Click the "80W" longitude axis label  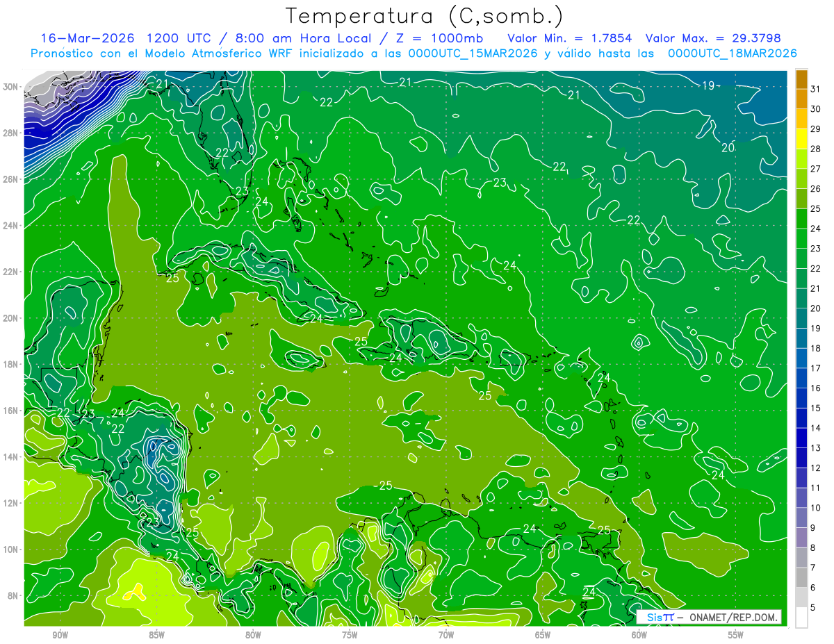click(x=253, y=635)
